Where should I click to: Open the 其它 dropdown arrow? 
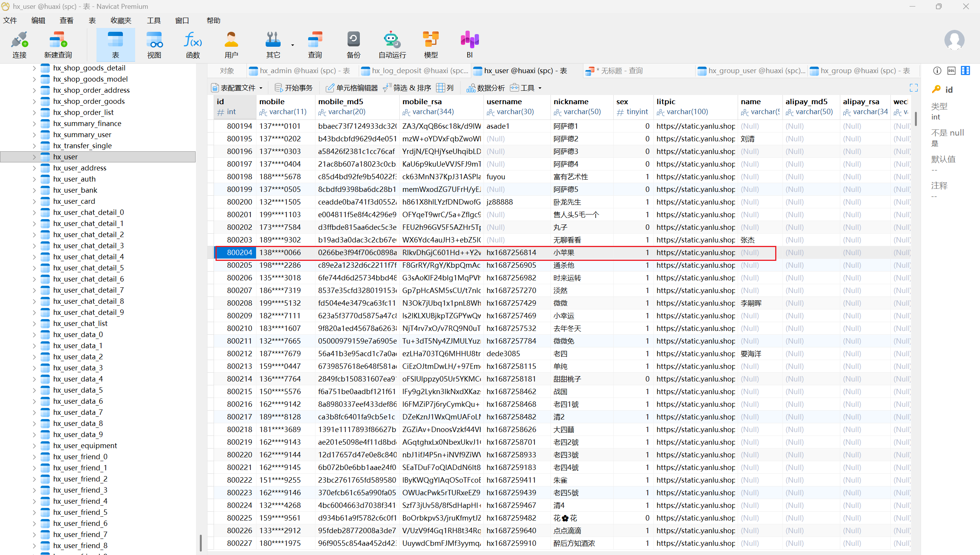coord(292,45)
